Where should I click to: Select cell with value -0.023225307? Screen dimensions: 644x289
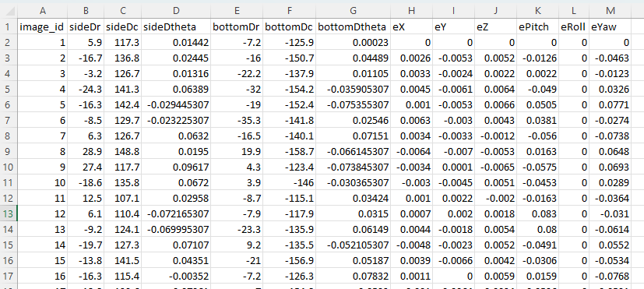(176, 121)
